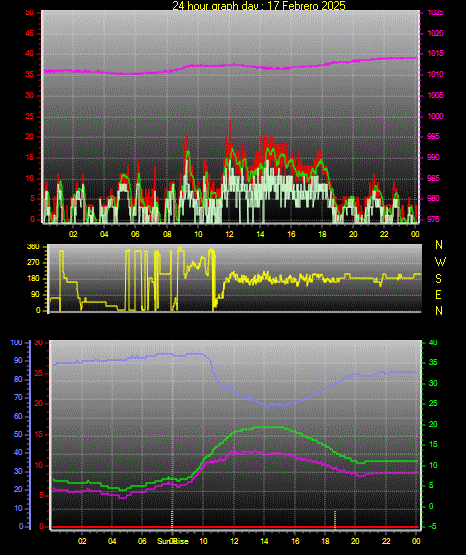Click the Sunrise marker label on bottom axis
466x555 pixels.
pos(173,541)
